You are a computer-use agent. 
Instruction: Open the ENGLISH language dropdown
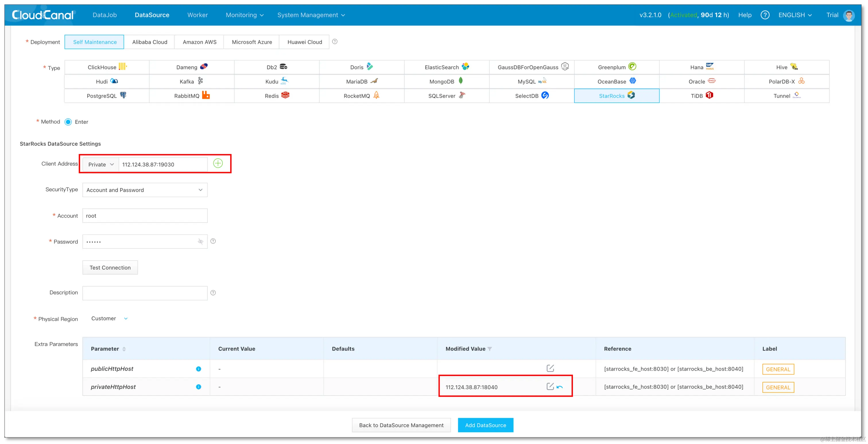click(795, 15)
